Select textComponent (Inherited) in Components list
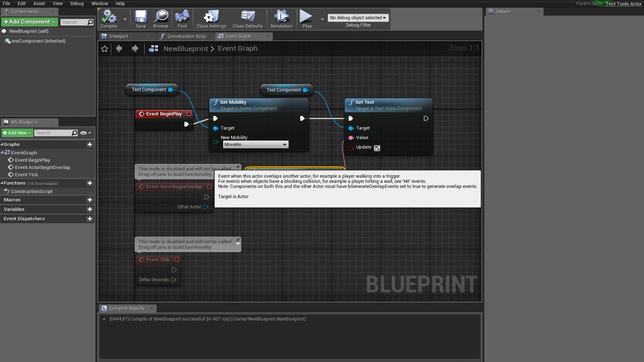Screen dimensions: 644x362 (x=38, y=41)
